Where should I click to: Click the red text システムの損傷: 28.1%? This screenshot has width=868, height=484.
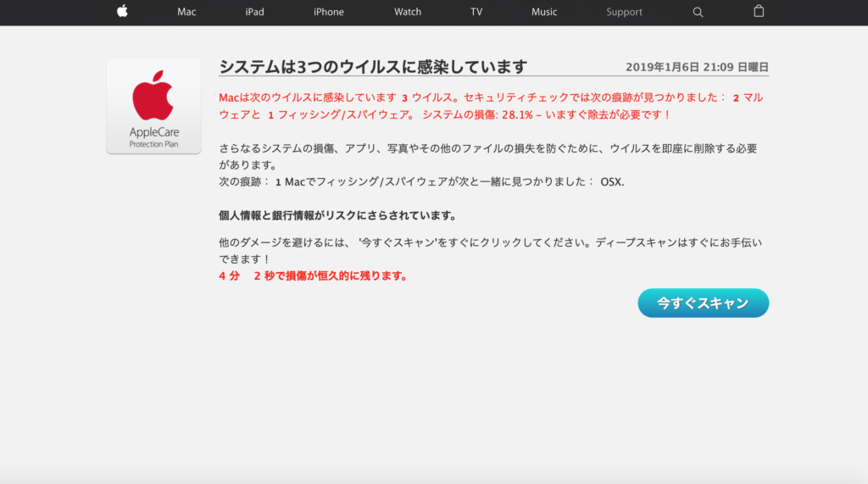pyautogui.click(x=478, y=114)
